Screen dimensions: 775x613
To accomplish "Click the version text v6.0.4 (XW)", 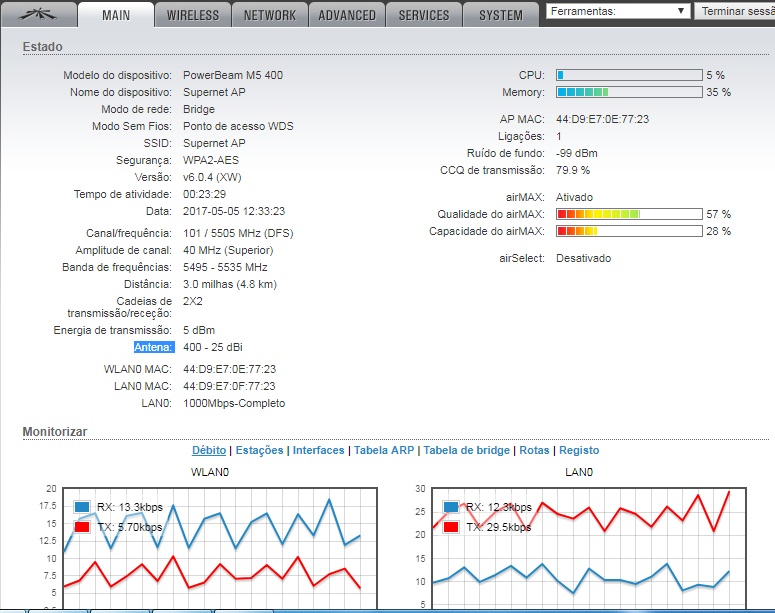I will [x=212, y=177].
